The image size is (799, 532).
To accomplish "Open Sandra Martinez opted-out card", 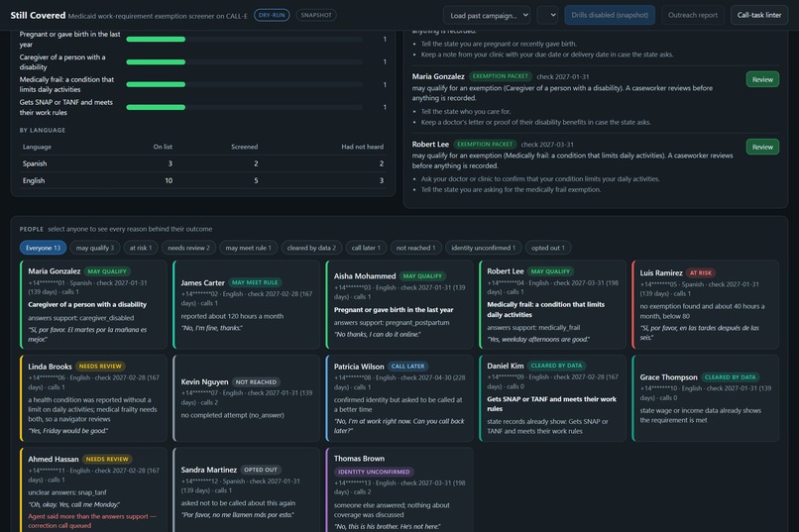I will 247,490.
